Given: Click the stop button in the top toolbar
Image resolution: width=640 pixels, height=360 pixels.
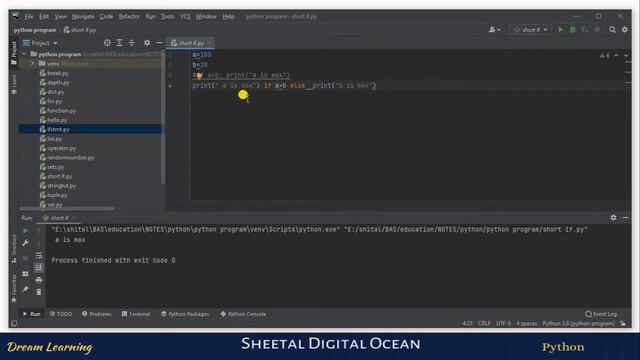Looking at the screenshot, I should 597,30.
